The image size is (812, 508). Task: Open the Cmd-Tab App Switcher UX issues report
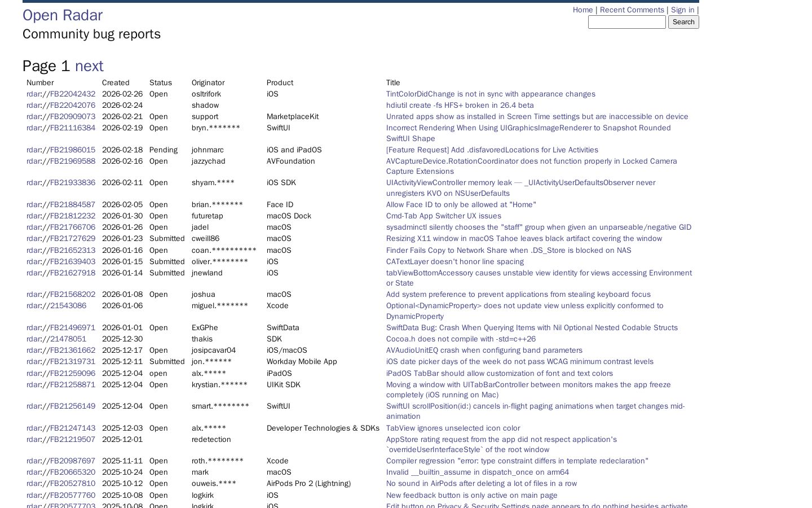pos(444,216)
